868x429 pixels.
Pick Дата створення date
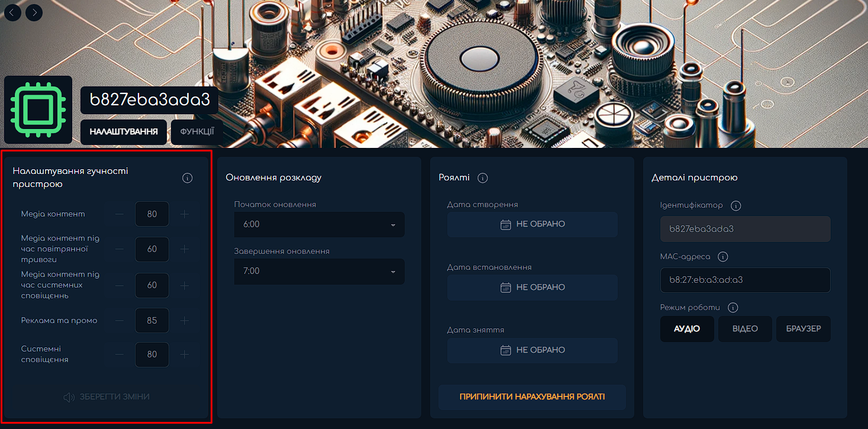point(533,224)
